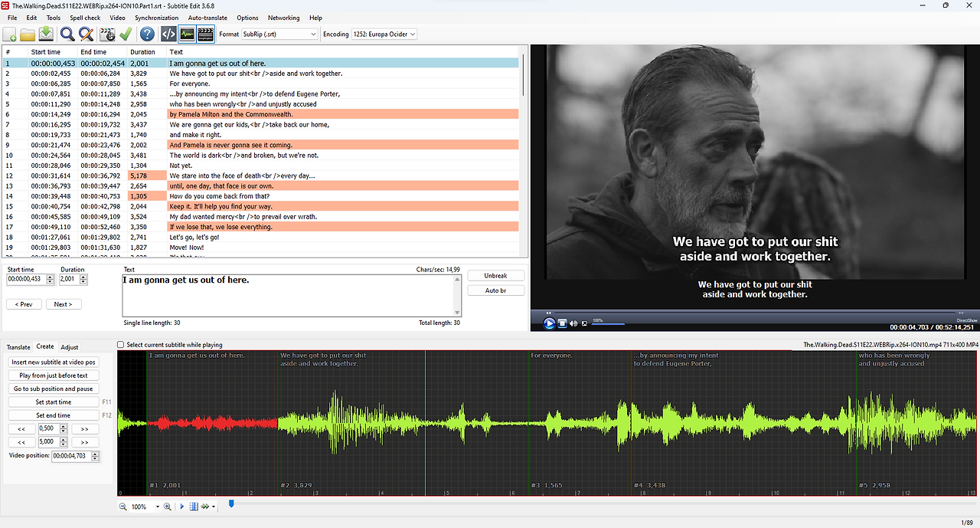Create a new subtitle file
980x528 pixels.
pyautogui.click(x=10, y=34)
